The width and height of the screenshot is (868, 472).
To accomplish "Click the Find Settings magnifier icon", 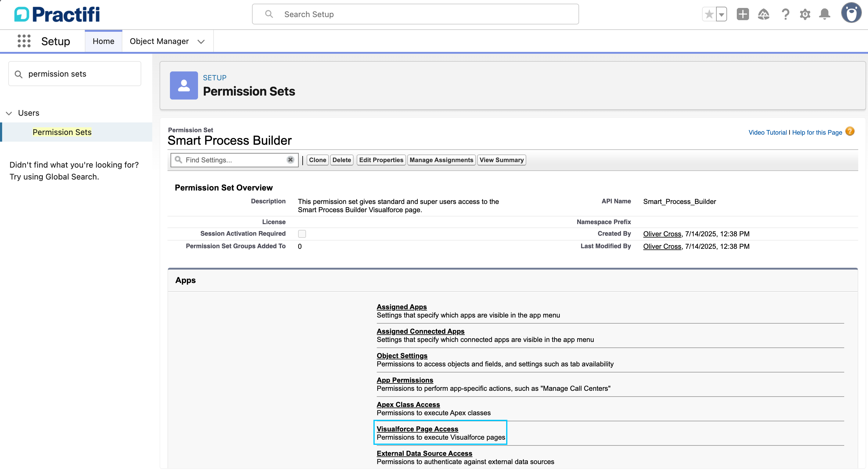I will [178, 160].
